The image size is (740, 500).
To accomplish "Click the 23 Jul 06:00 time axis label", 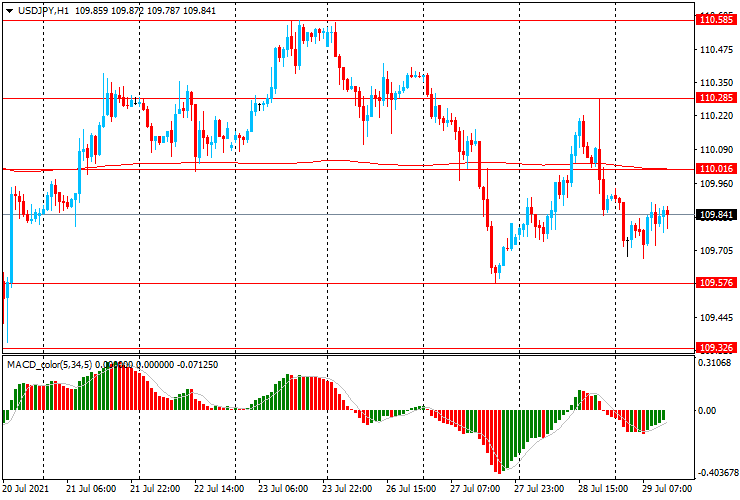I will [x=283, y=488].
